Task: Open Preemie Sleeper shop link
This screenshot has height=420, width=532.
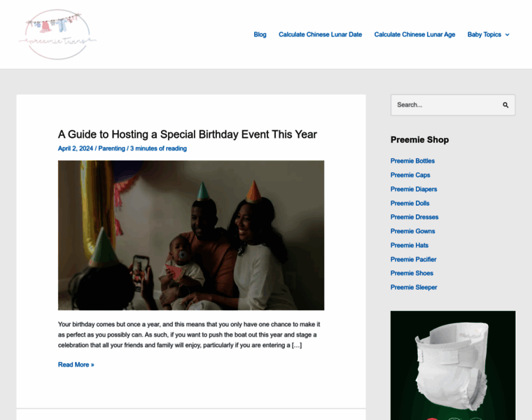Action: pyautogui.click(x=414, y=288)
